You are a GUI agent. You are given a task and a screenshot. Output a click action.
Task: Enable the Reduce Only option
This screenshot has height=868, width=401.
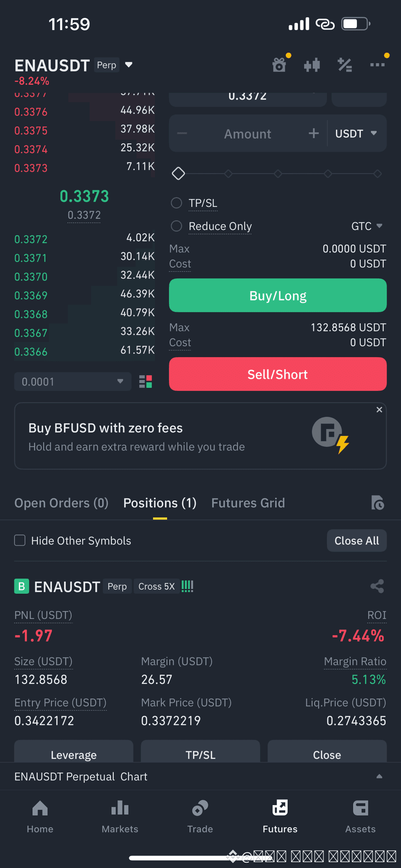[x=176, y=226]
